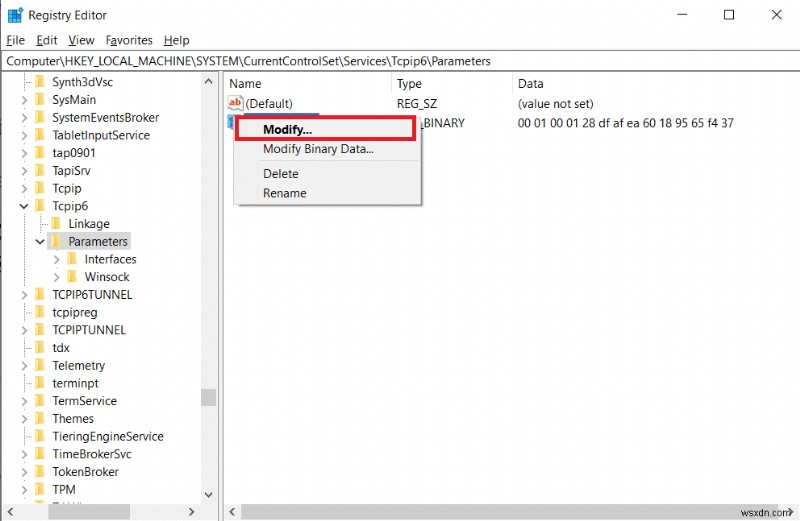Click the Interfaces folder icon
The width and height of the screenshot is (800, 521).
(73, 259)
